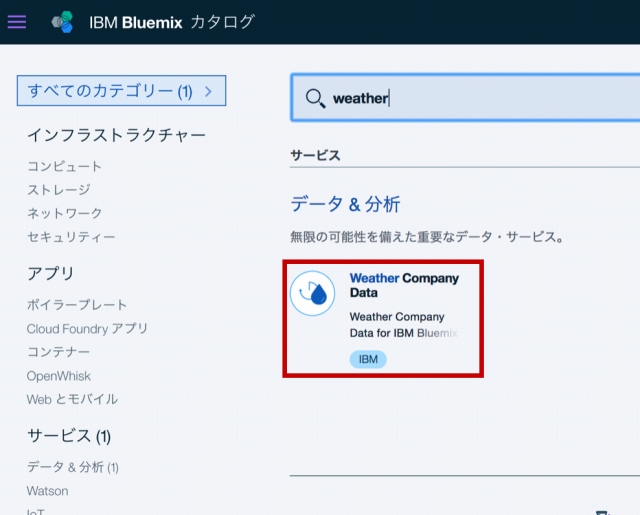
Task: Select the ネットワーク category
Action: [x=64, y=213]
